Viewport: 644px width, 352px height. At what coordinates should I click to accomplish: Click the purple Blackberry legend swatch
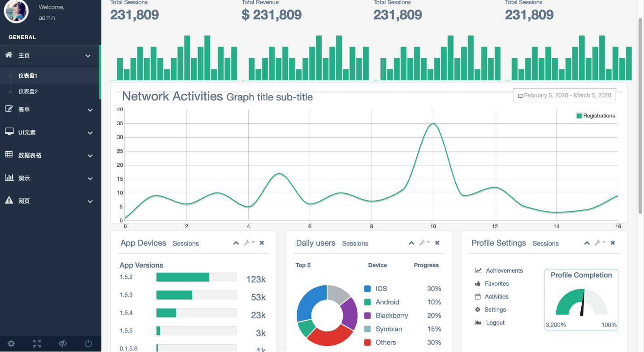click(x=367, y=316)
